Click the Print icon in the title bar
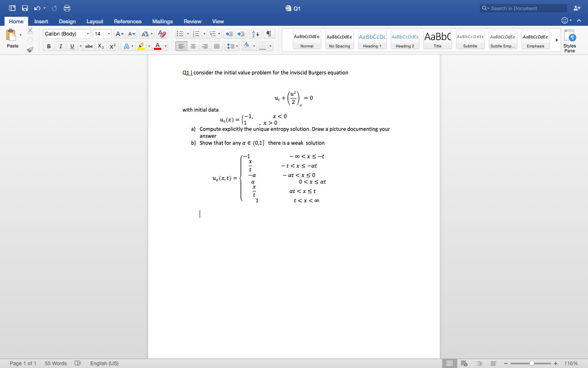 (x=67, y=8)
